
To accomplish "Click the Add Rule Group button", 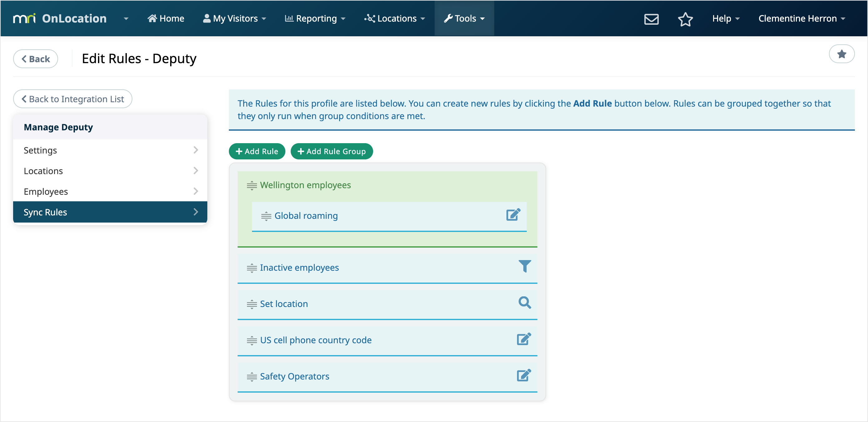I will (331, 151).
